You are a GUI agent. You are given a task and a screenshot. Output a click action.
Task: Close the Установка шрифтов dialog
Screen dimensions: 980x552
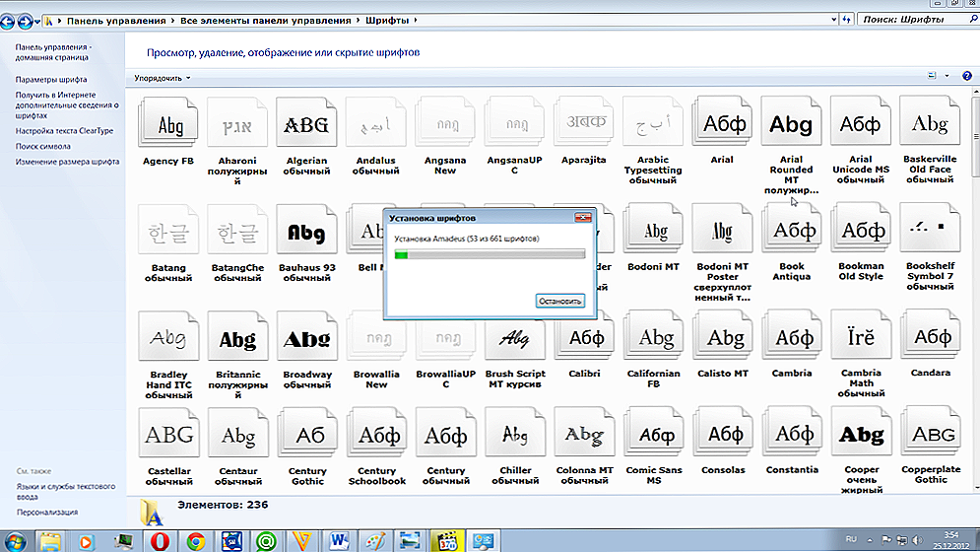[582, 217]
